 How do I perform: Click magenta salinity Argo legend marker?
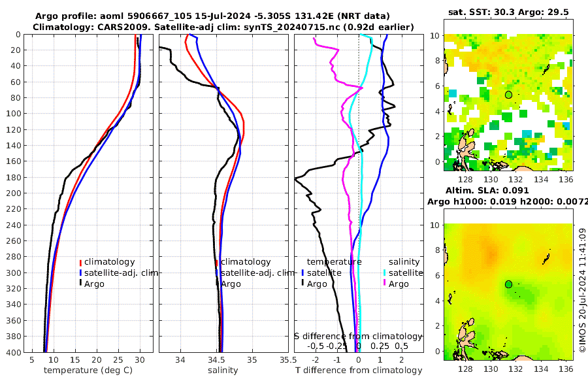click(384, 284)
